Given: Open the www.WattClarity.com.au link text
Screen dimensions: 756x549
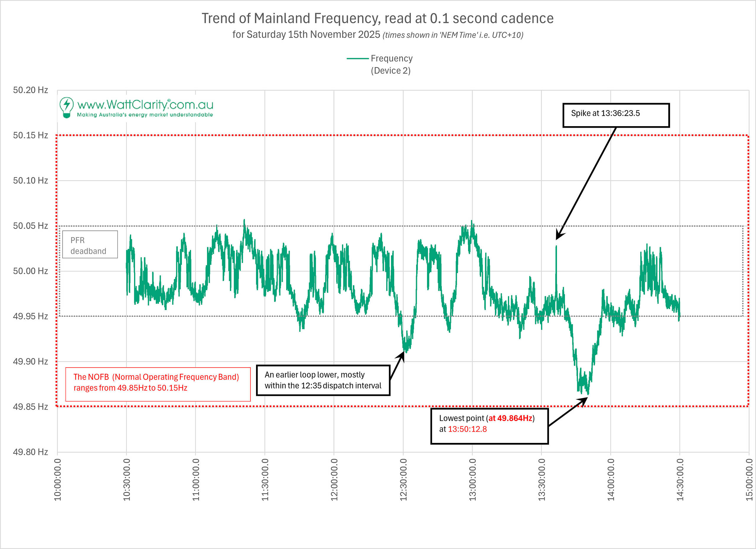Looking at the screenshot, I should pos(145,105).
